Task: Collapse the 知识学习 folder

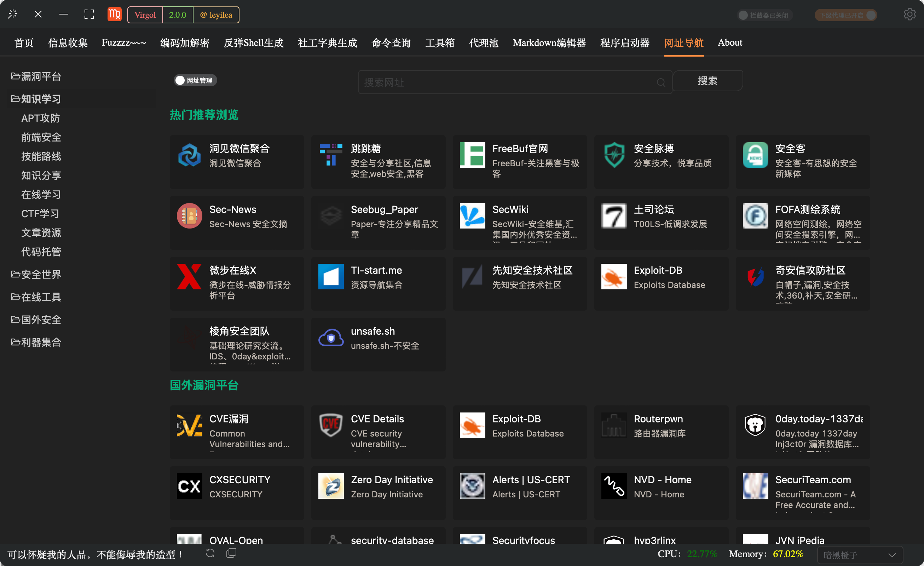Action: point(36,99)
